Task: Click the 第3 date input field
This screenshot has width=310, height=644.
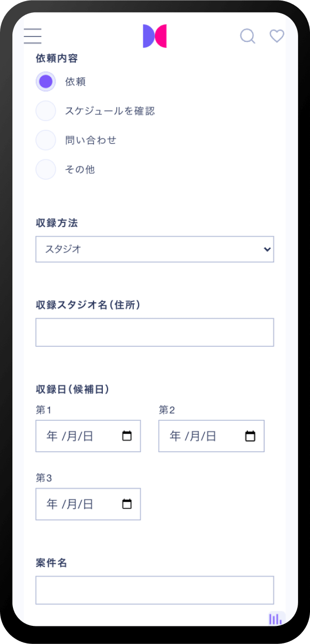Action: tap(78, 504)
